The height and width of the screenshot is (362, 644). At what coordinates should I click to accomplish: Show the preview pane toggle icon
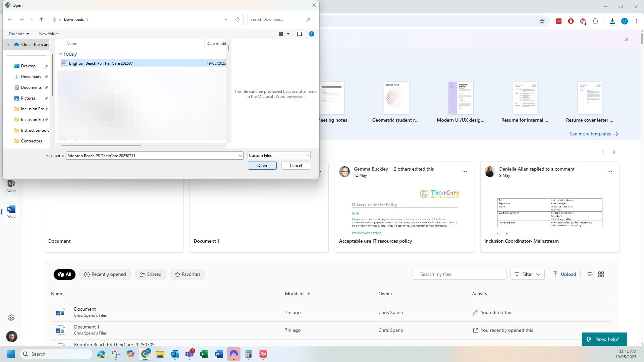(299, 34)
